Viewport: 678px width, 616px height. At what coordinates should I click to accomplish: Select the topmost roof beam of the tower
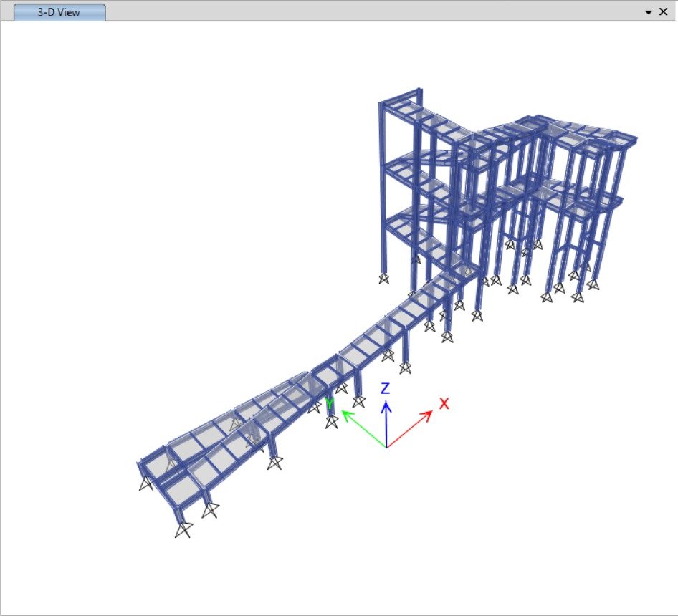pyautogui.click(x=400, y=97)
